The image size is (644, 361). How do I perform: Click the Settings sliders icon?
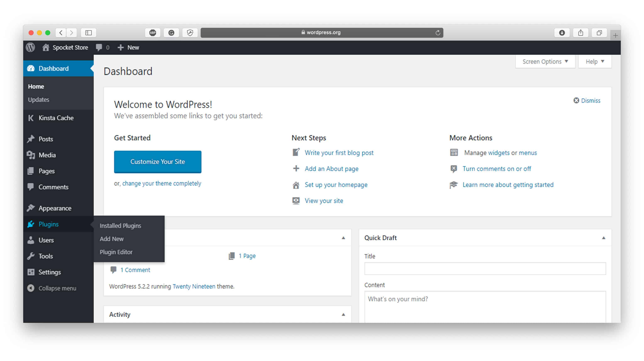(x=31, y=272)
